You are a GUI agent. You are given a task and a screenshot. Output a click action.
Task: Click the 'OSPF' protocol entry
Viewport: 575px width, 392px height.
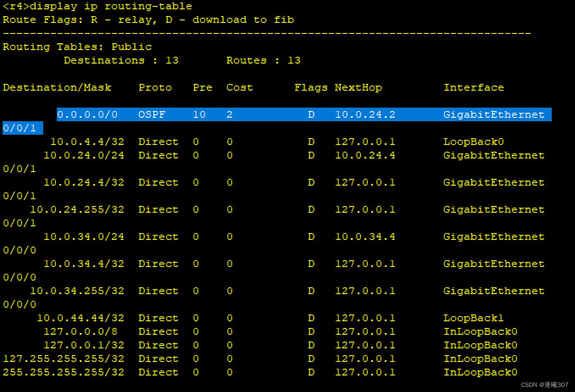pos(152,115)
